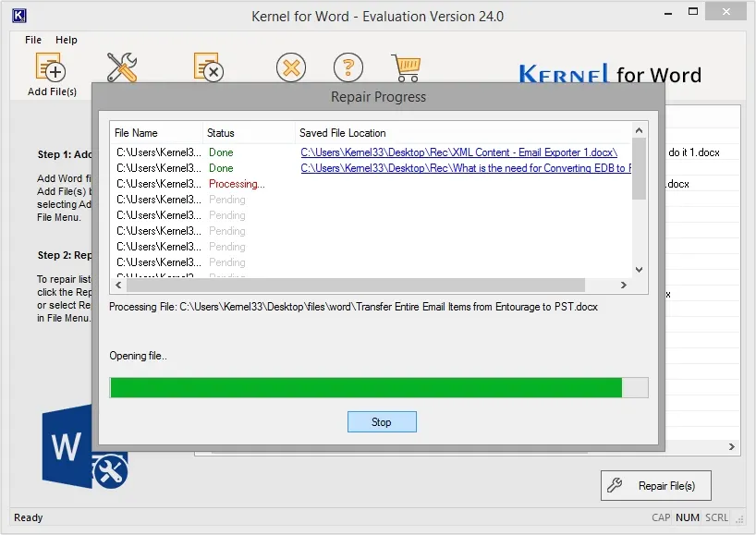756x535 pixels.
Task: Click the shopping cart buy icon
Action: pos(406,67)
